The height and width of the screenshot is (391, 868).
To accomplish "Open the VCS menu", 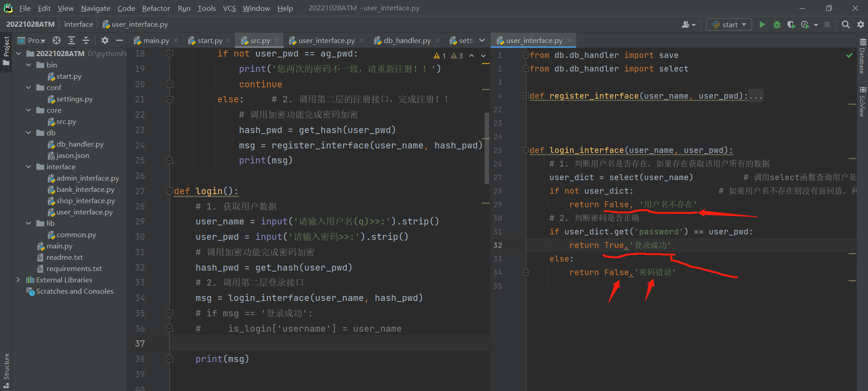I will (229, 8).
